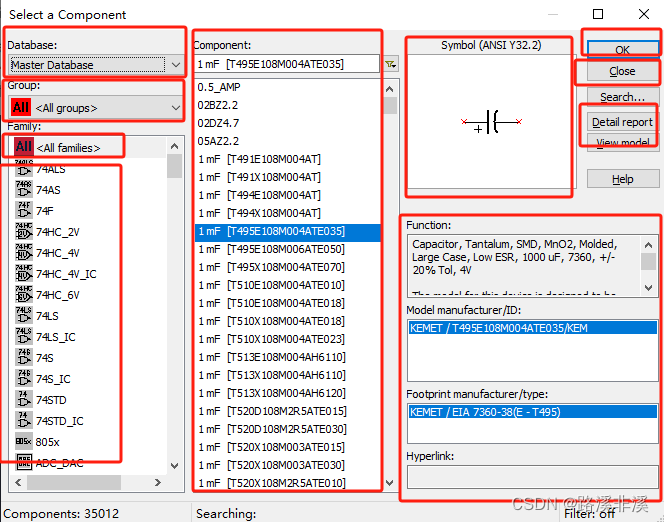Select KEMET / EIA 7360-38 footprint entry
The width and height of the screenshot is (664, 522).
(533, 412)
